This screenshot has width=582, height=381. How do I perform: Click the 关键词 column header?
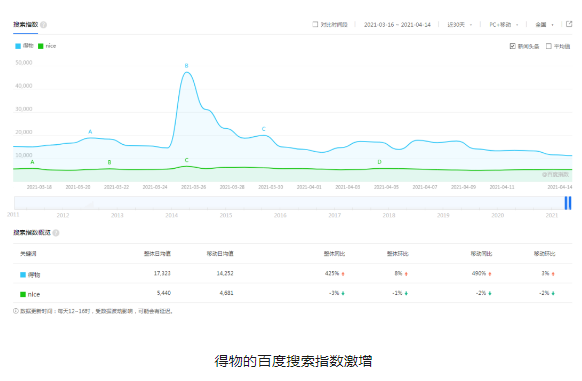[28, 254]
